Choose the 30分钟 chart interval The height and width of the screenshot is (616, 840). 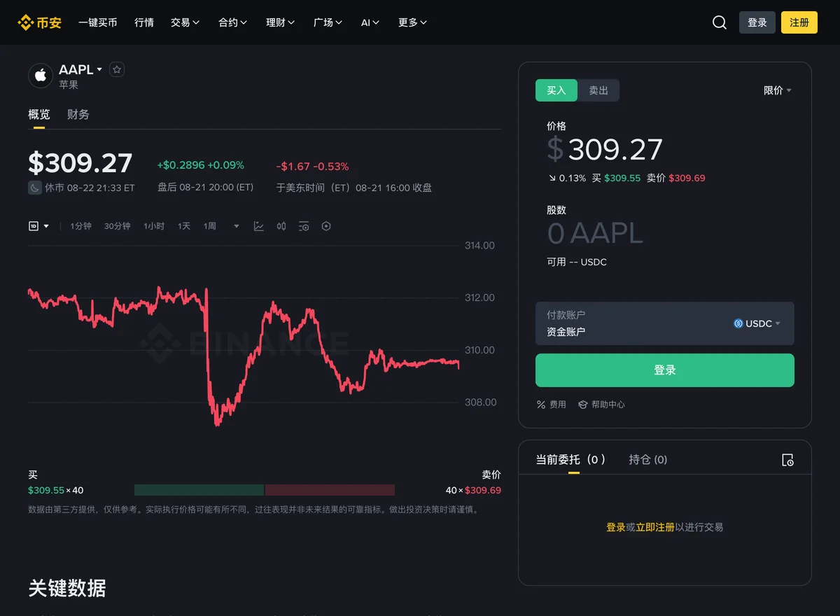click(x=118, y=226)
